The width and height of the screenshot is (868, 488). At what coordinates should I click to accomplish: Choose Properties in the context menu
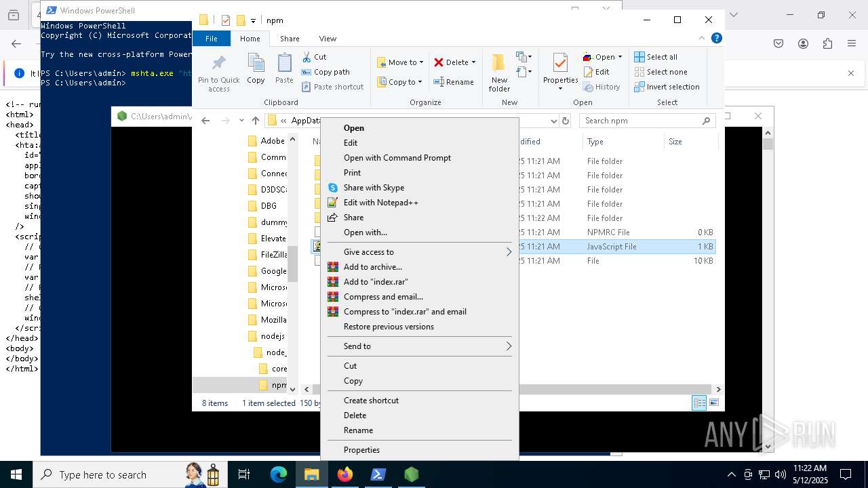[x=419, y=450]
